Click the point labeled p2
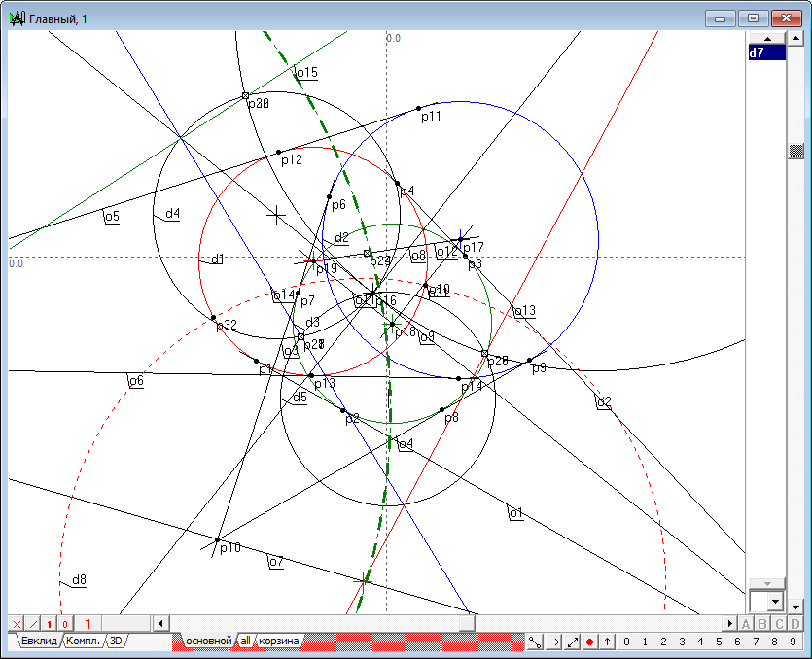The height and width of the screenshot is (659, 812). (343, 410)
